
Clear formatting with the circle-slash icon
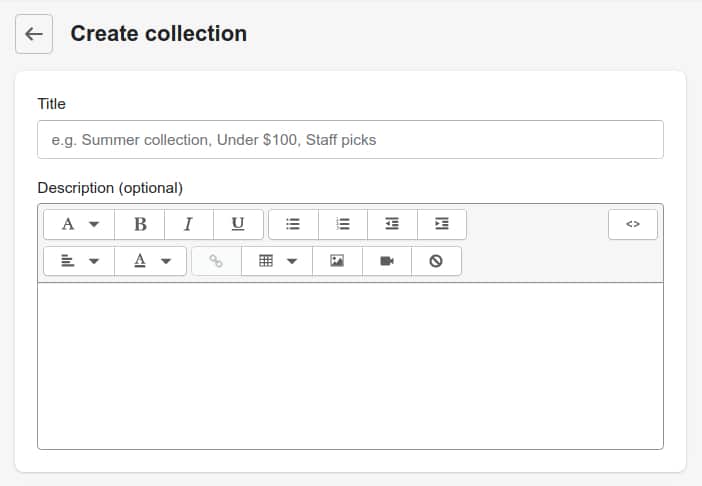[436, 261]
